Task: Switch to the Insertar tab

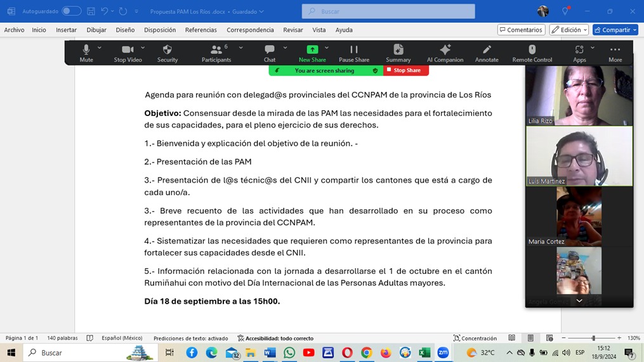Action: 66,30
